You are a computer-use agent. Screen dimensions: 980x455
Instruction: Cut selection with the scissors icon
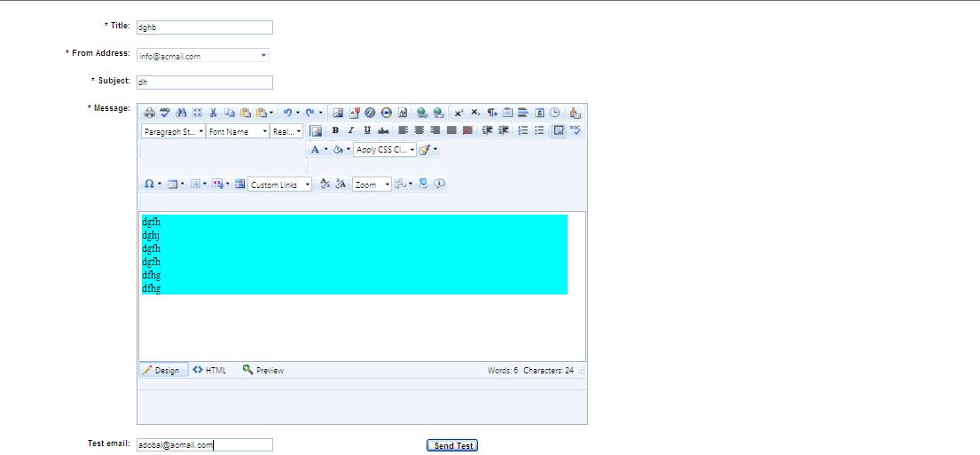(213, 114)
